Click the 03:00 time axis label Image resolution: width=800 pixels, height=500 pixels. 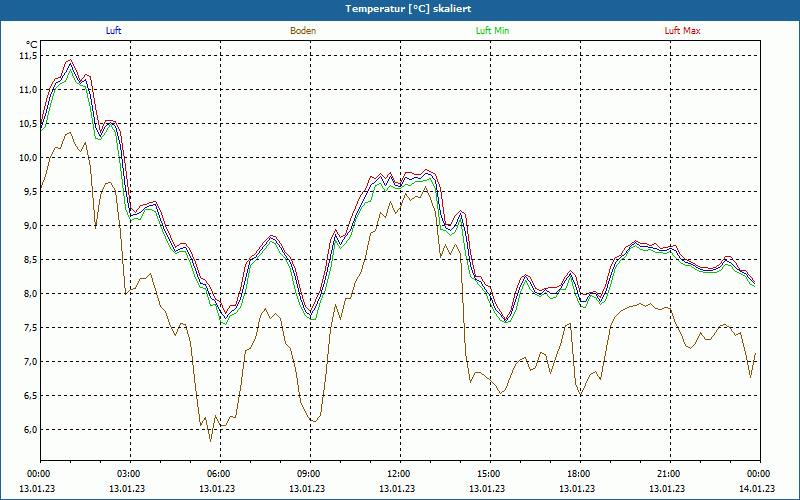pyautogui.click(x=128, y=474)
